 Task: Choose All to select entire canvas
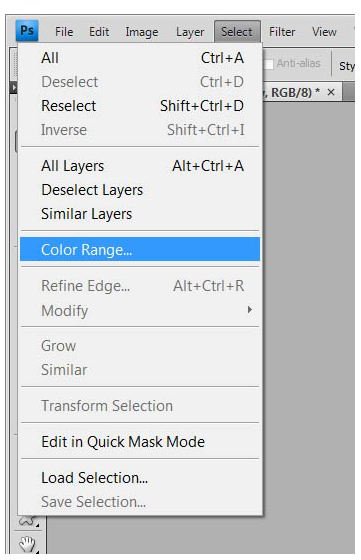coord(140,58)
